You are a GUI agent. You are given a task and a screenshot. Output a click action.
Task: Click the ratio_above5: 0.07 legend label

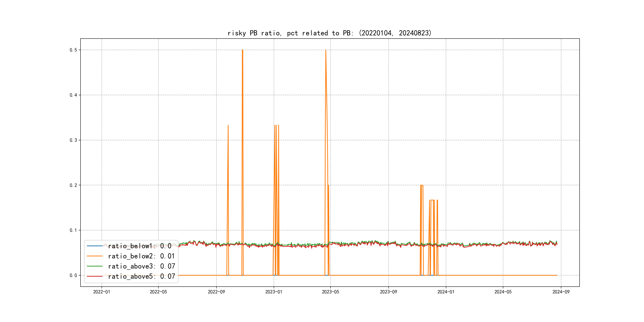142,276
